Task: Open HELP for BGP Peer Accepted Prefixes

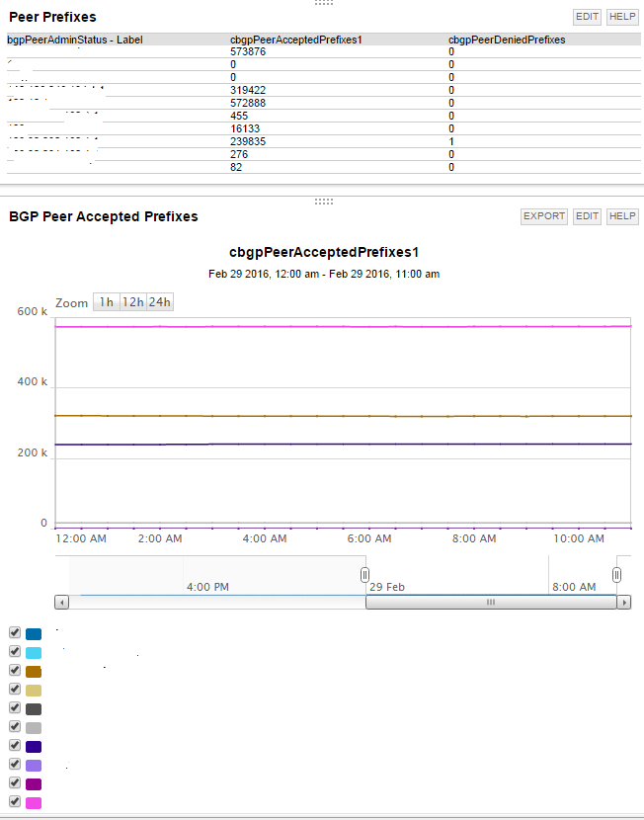Action: click(x=622, y=216)
